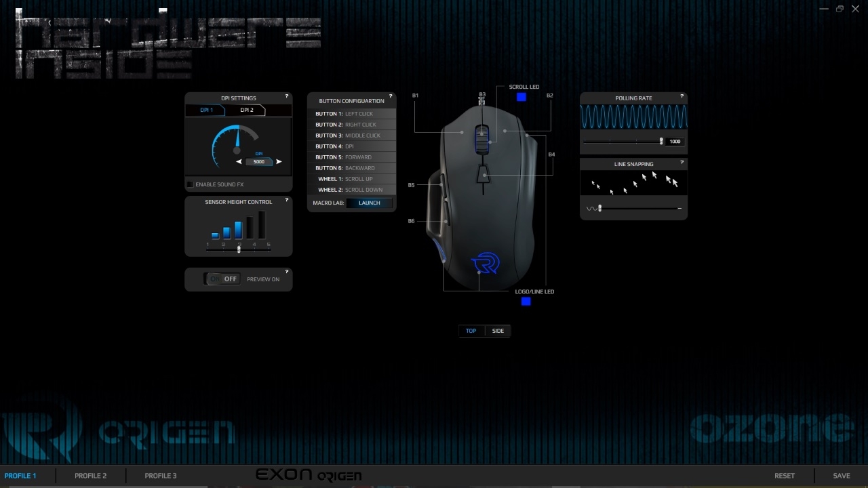The height and width of the screenshot is (488, 868).
Task: Click the Scroll LED blue color swatch
Action: pos(521,97)
